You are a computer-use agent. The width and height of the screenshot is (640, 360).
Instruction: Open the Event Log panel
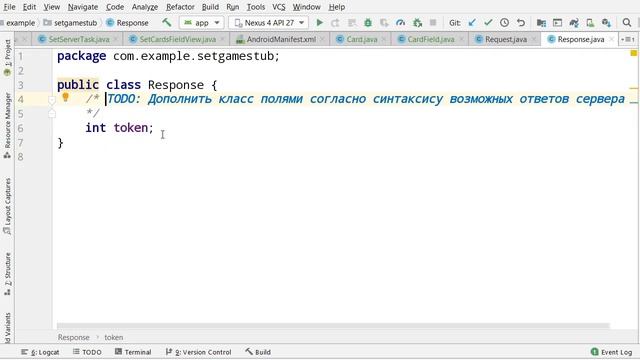pyautogui.click(x=611, y=352)
